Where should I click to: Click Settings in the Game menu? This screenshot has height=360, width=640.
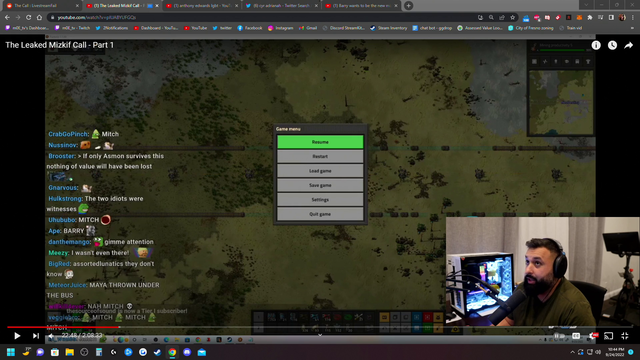click(320, 200)
